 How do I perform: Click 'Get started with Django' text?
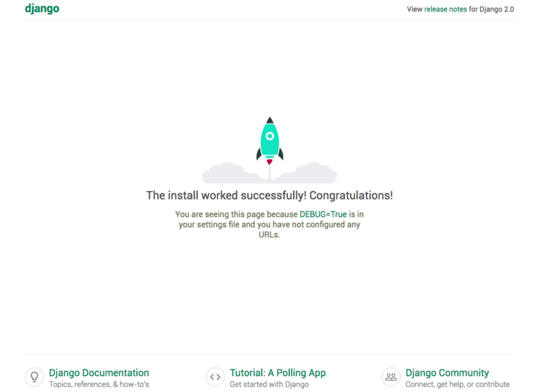click(x=269, y=384)
